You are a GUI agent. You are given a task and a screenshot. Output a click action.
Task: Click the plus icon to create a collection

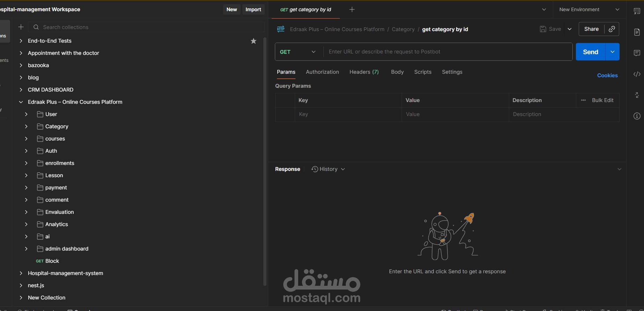21,27
